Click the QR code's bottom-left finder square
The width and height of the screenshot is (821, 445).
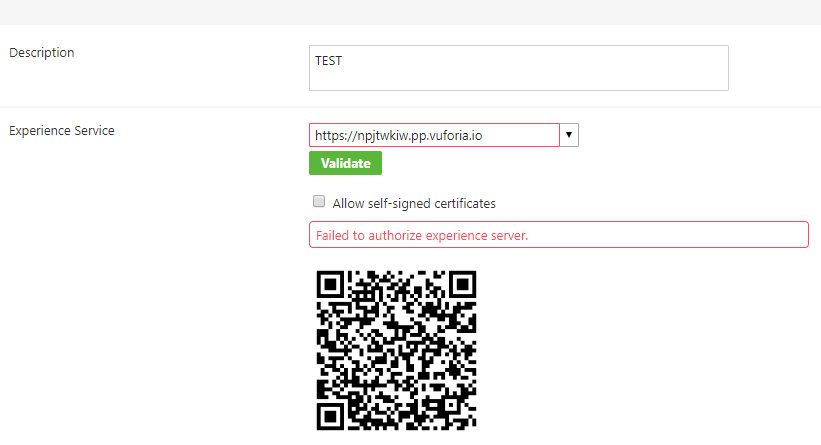tap(332, 415)
